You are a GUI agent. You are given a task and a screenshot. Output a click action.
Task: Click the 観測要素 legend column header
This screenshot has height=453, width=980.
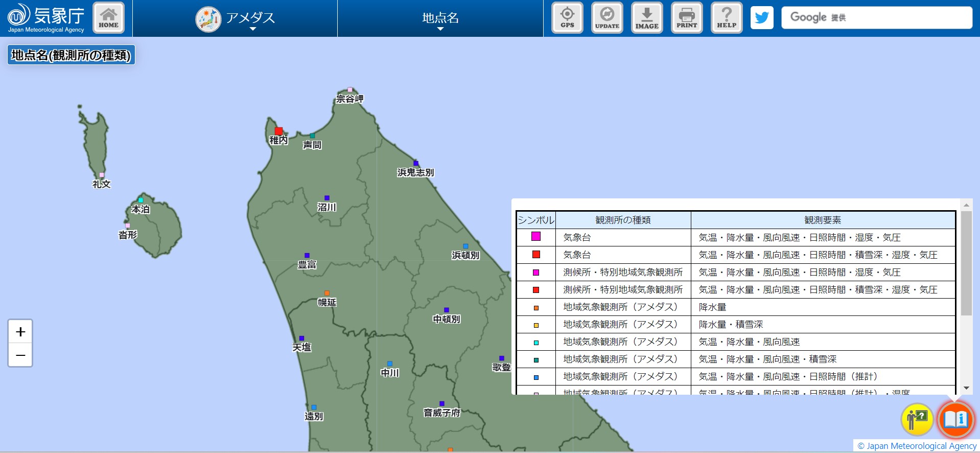point(823,220)
